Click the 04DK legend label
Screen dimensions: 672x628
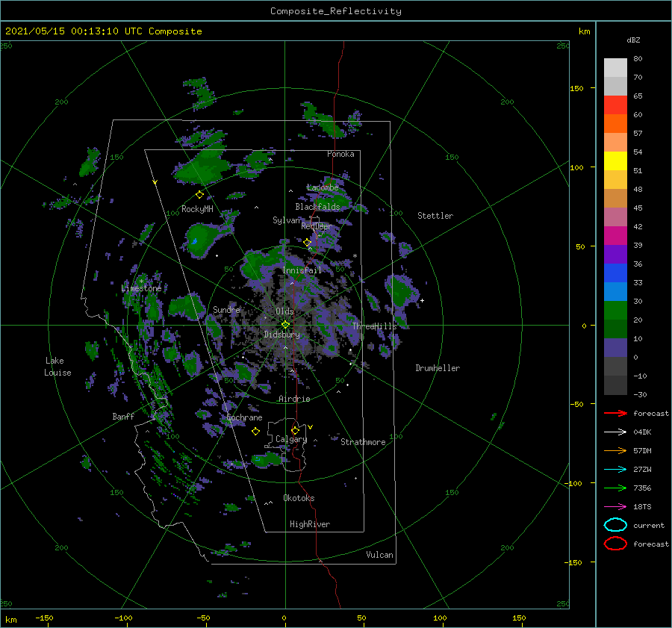(x=642, y=432)
